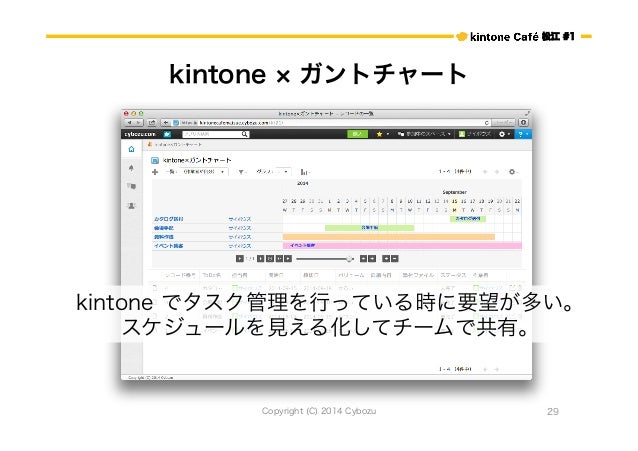Click the cybozu.com logo
Screen dimensions: 638x451
[x=140, y=134]
